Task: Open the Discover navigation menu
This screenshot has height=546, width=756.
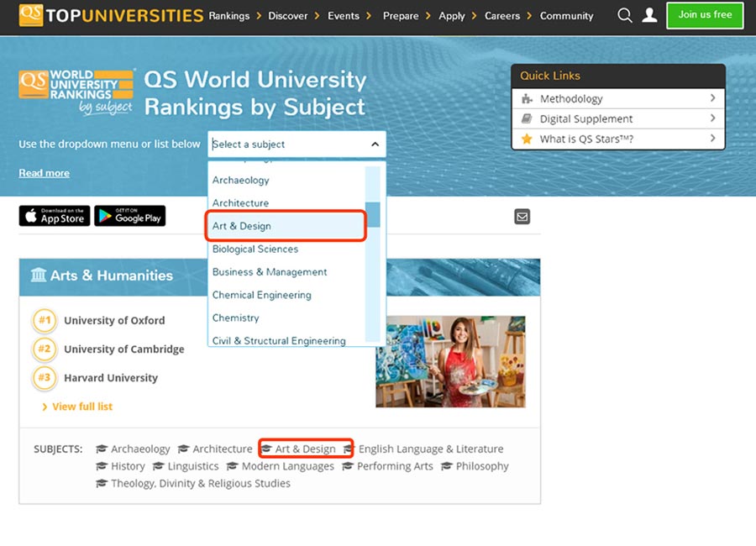Action: (x=288, y=16)
